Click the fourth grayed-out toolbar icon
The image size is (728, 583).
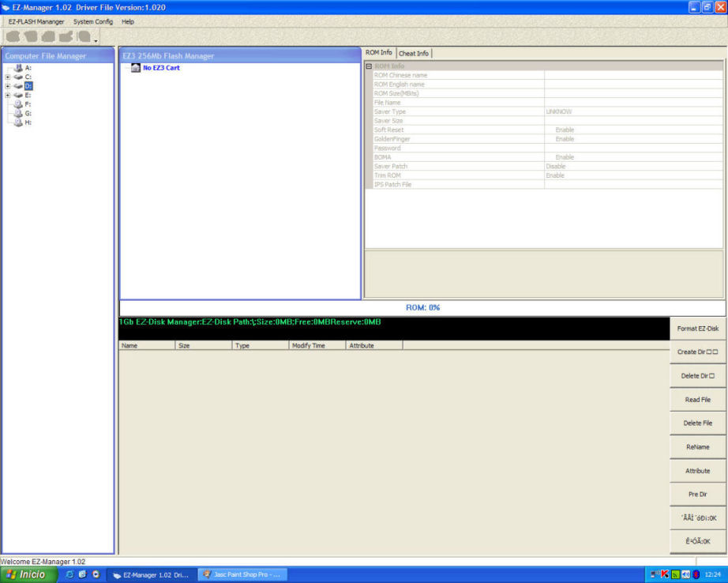tap(66, 36)
